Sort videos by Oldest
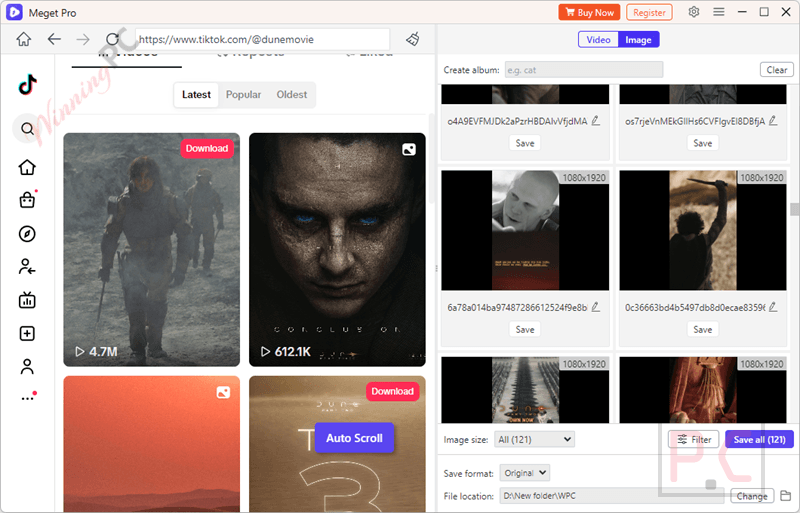Image resolution: width=800 pixels, height=513 pixels. 292,94
